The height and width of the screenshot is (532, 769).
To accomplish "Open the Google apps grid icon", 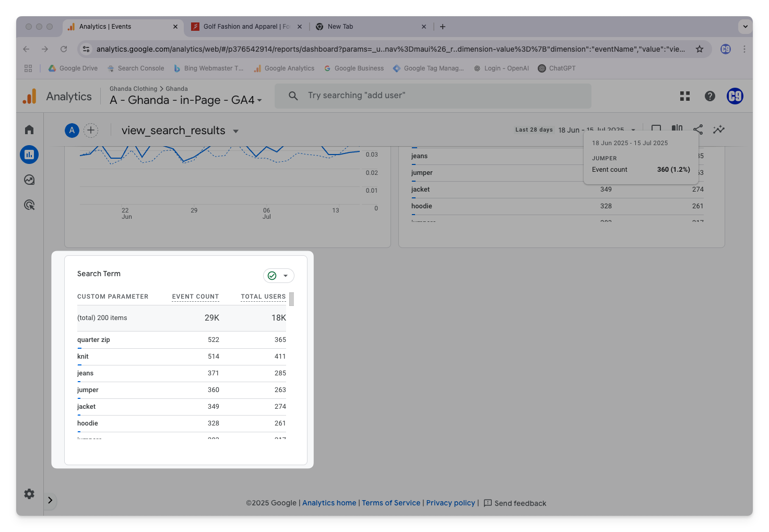I will (x=685, y=96).
